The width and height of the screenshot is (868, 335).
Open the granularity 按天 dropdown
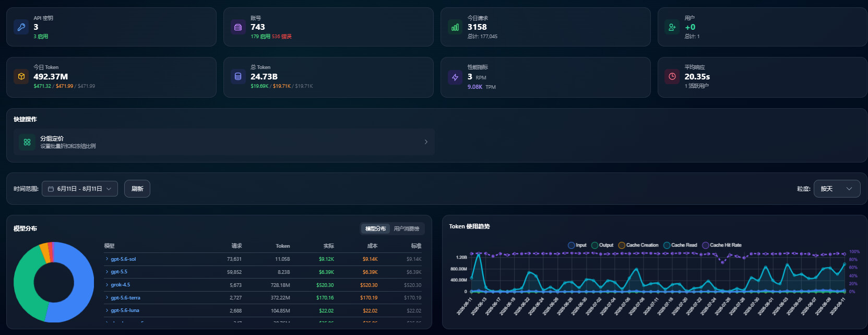pos(837,189)
